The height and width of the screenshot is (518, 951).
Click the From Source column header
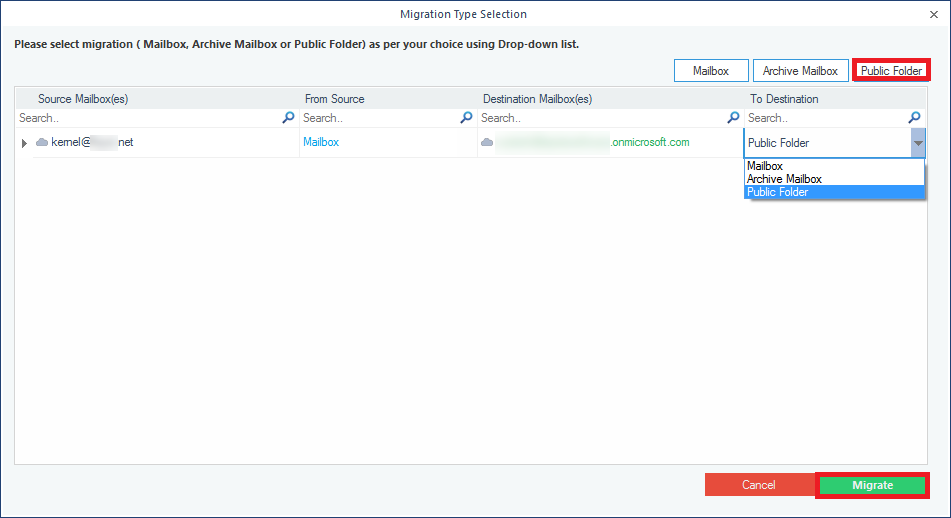(x=335, y=99)
